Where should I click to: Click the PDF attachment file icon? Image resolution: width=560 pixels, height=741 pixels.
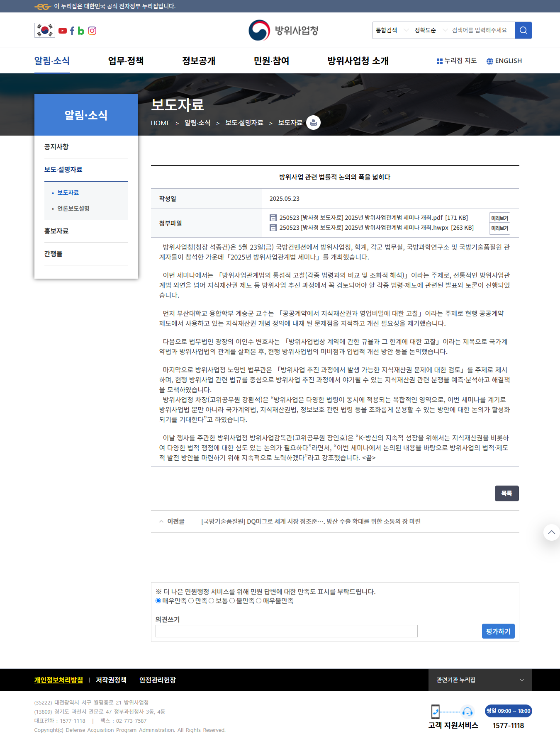pyautogui.click(x=273, y=218)
